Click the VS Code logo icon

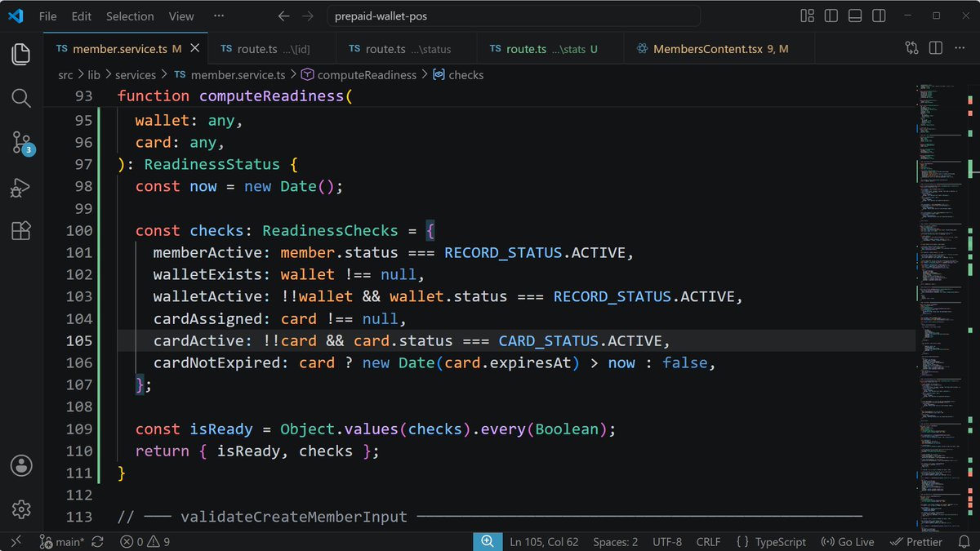17,16
